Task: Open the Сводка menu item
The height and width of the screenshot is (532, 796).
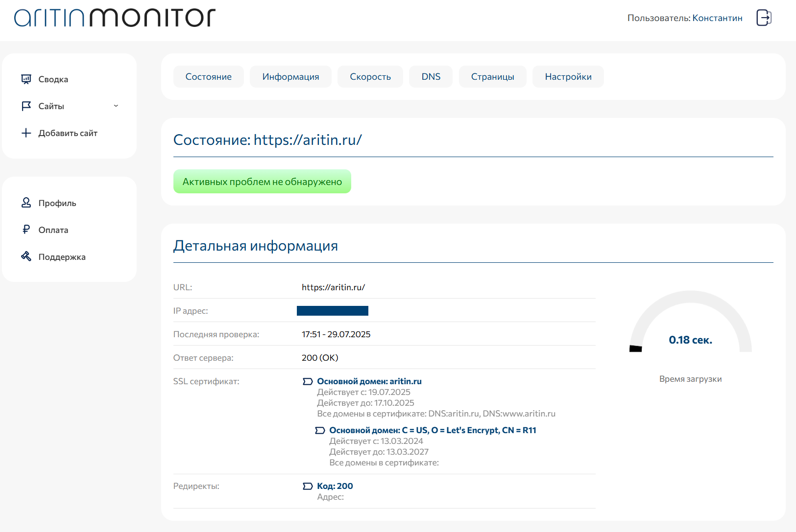Action: pyautogui.click(x=53, y=79)
